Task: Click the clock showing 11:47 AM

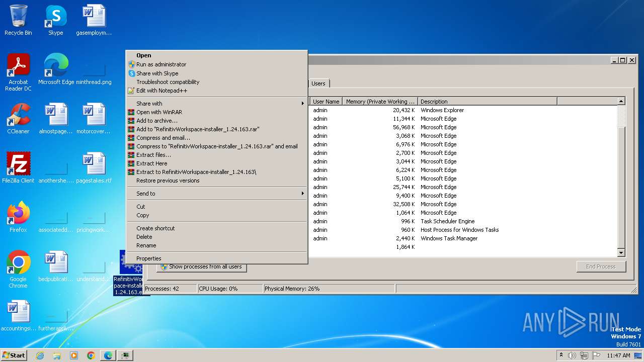Action: pyautogui.click(x=618, y=355)
